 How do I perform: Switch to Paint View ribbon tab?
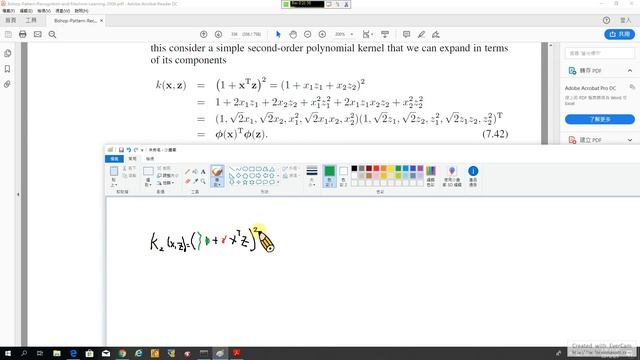[150, 159]
